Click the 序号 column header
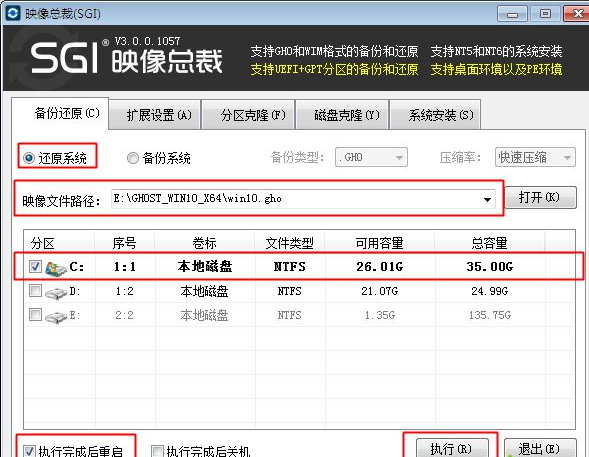This screenshot has height=457, width=589. point(124,243)
